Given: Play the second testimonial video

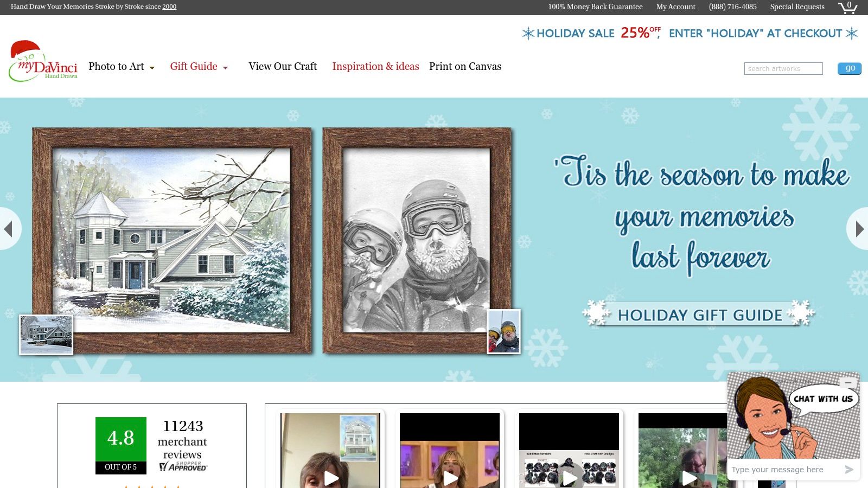Looking at the screenshot, I should point(450,477).
